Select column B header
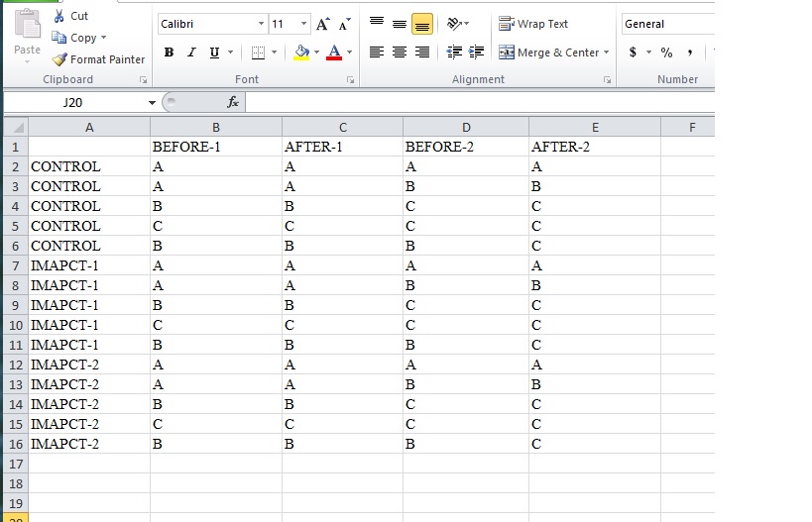This screenshot has width=812, height=522. pyautogui.click(x=216, y=127)
